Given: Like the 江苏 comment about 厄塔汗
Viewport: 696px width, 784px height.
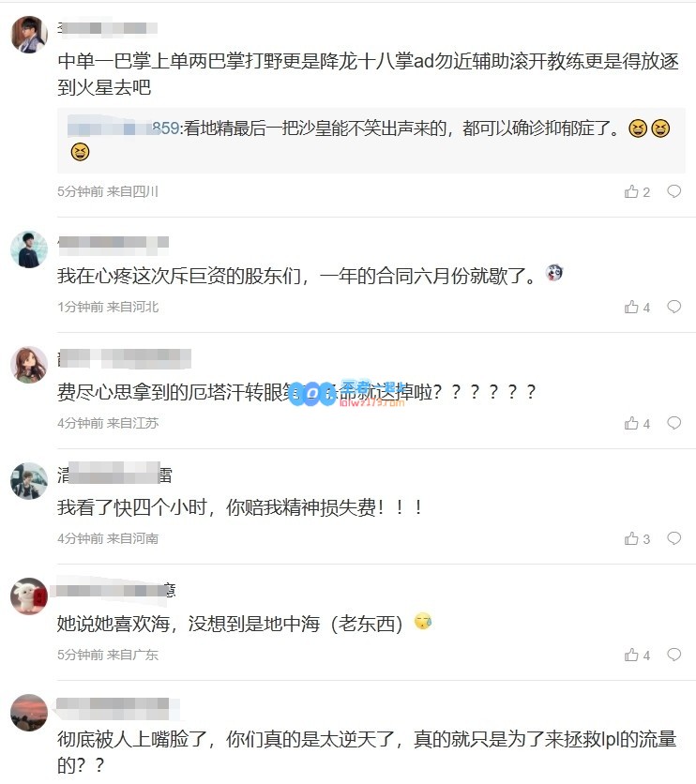Looking at the screenshot, I should point(637,424).
